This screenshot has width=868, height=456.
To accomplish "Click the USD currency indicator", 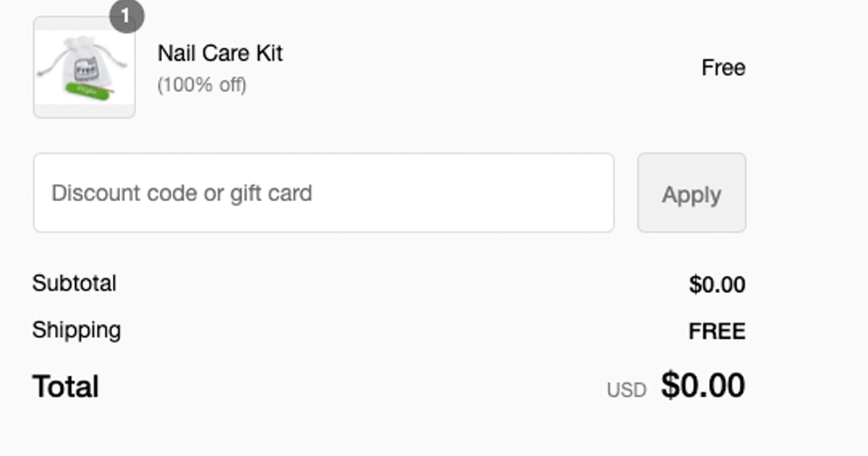I will tap(626, 389).
